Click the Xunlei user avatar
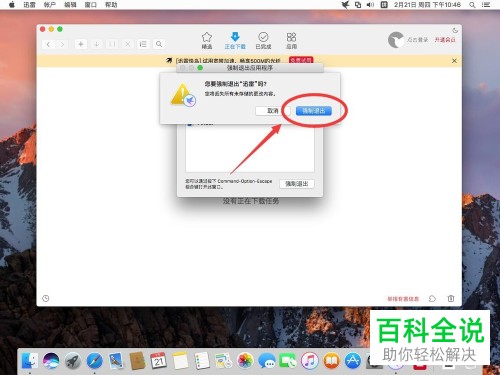The width and height of the screenshot is (500, 375). pyautogui.click(x=396, y=40)
